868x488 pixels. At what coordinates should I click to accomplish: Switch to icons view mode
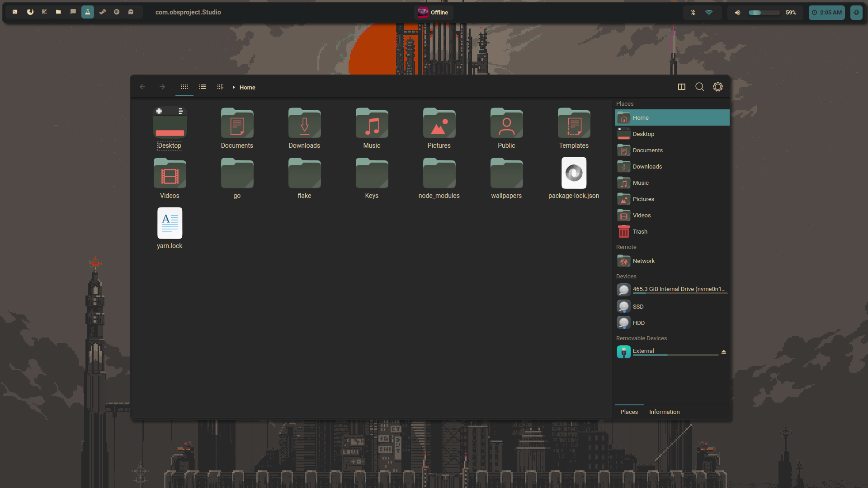point(184,87)
